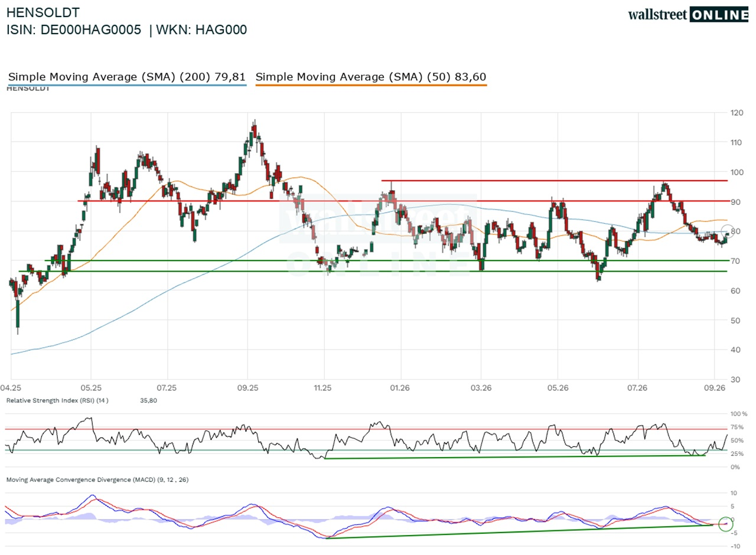Click the 50% RSI axis label

coord(737,440)
